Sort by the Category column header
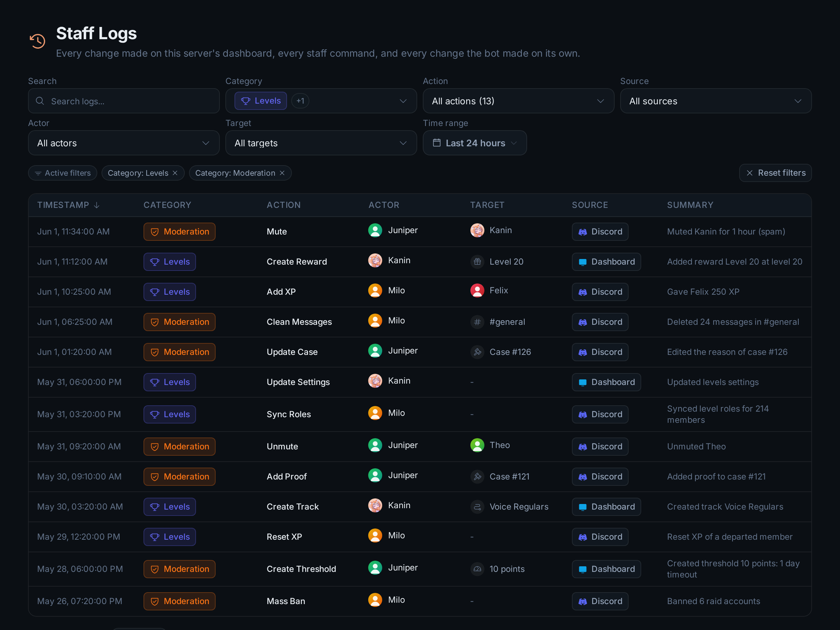This screenshot has width=840, height=630. click(x=167, y=205)
